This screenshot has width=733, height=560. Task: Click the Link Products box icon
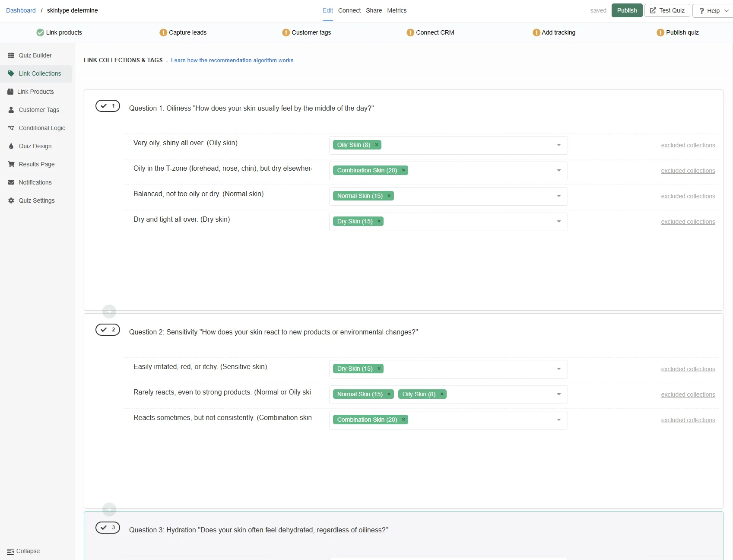click(x=10, y=92)
